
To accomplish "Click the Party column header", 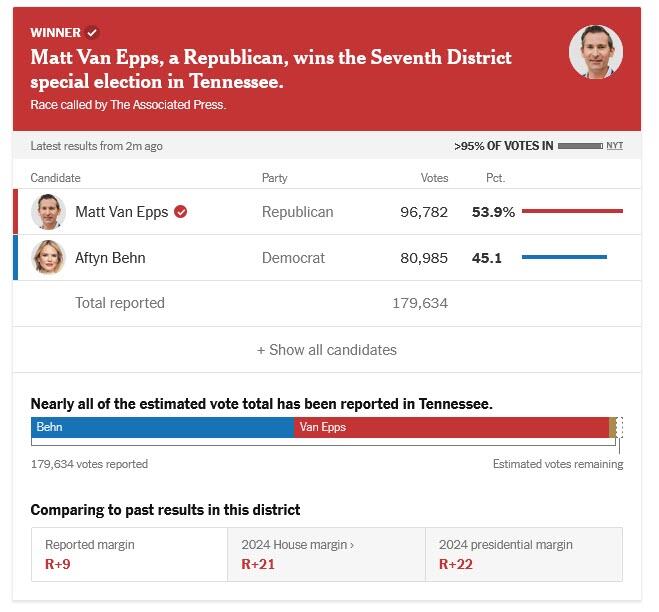I will click(x=274, y=178).
